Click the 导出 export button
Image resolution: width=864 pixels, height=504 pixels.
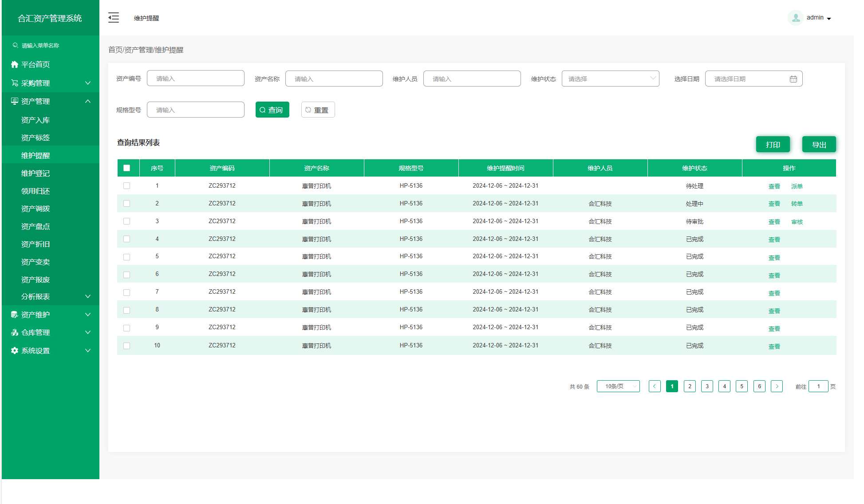[x=819, y=145]
